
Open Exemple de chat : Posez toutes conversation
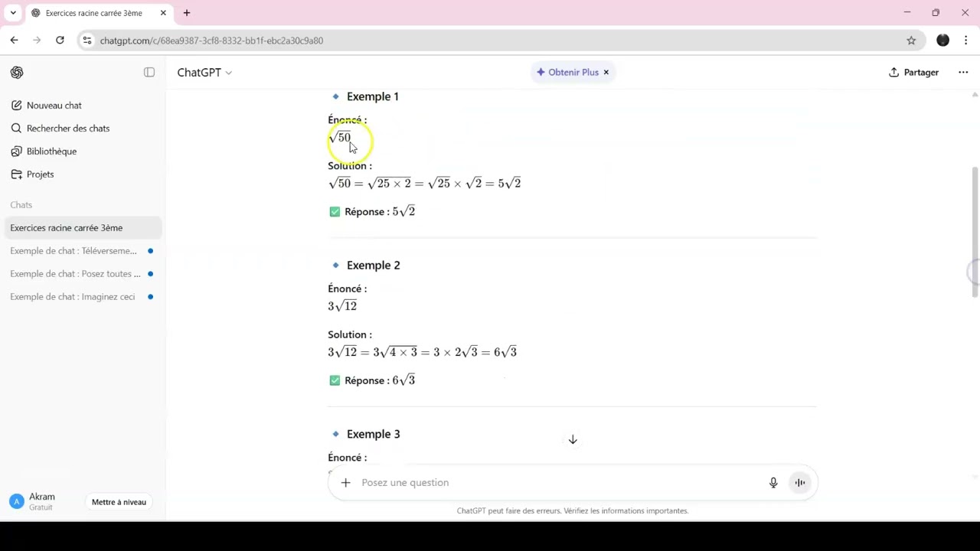pyautogui.click(x=83, y=274)
